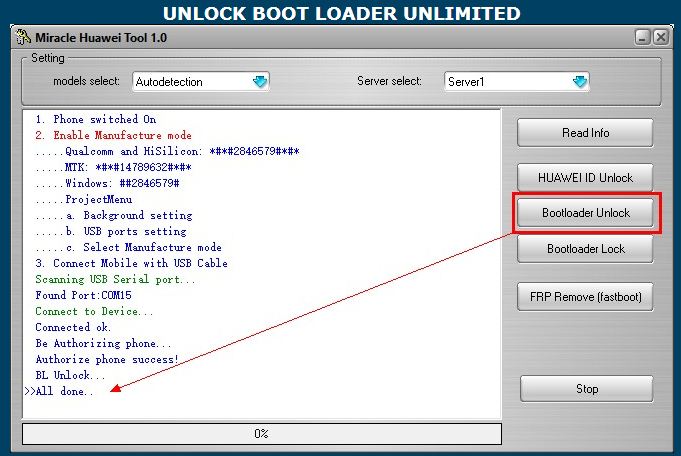The width and height of the screenshot is (681, 456).
Task: Run FRP Remove (fastboot)
Action: pyautogui.click(x=585, y=297)
